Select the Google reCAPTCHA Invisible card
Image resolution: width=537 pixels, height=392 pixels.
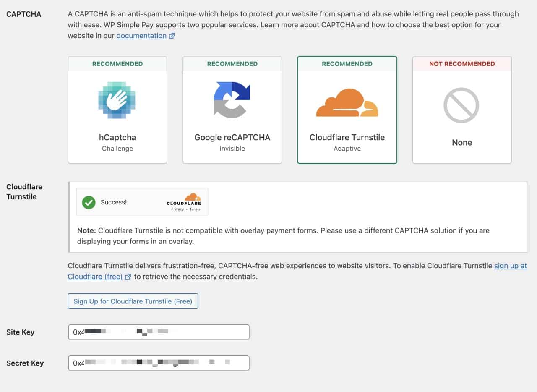232,110
